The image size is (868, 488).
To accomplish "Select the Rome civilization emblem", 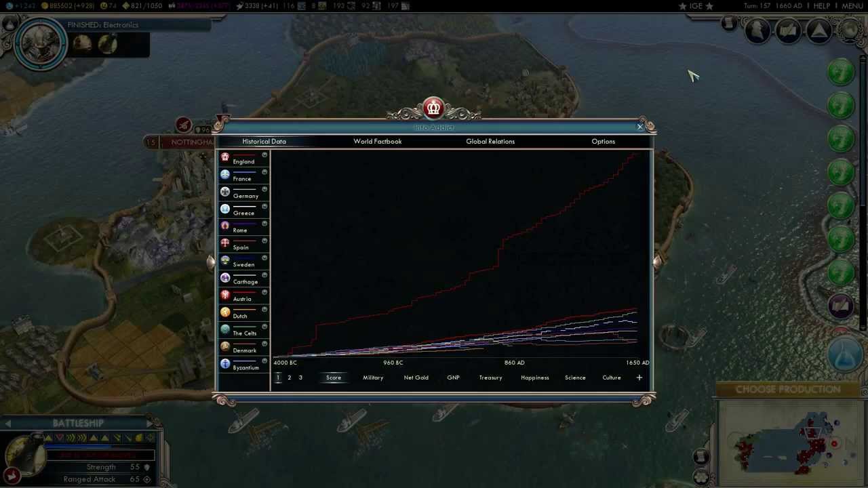I will pyautogui.click(x=225, y=226).
